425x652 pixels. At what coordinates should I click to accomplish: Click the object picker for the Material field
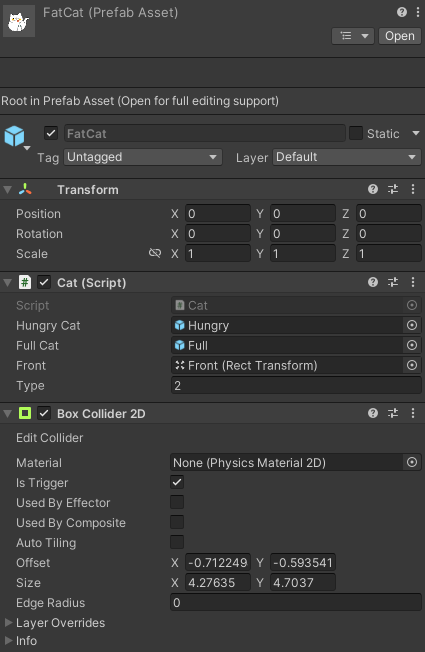pyautogui.click(x=412, y=462)
